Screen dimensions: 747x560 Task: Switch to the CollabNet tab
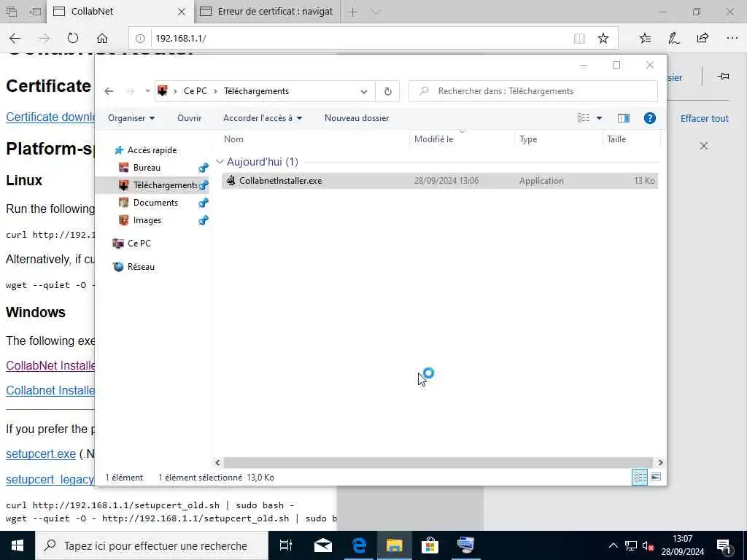(119, 12)
